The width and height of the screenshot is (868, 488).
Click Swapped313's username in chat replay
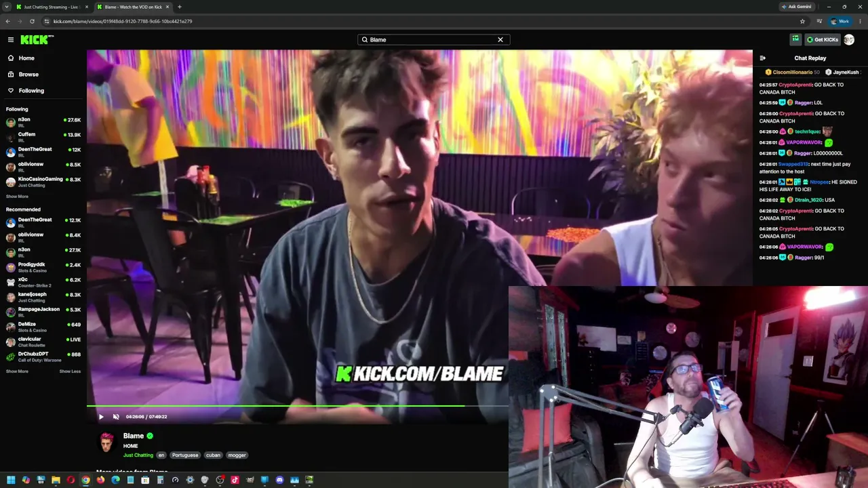coord(791,164)
